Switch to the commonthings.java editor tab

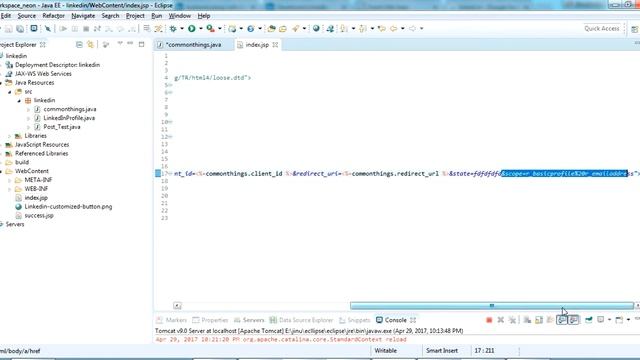click(193, 45)
